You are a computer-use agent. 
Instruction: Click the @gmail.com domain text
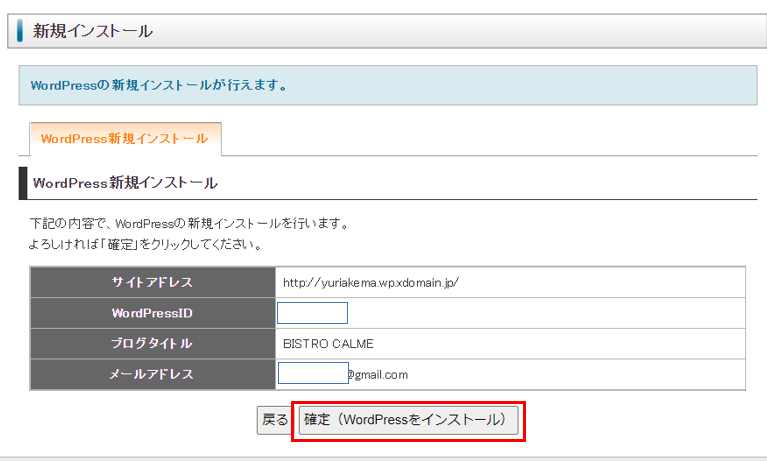tap(378, 375)
